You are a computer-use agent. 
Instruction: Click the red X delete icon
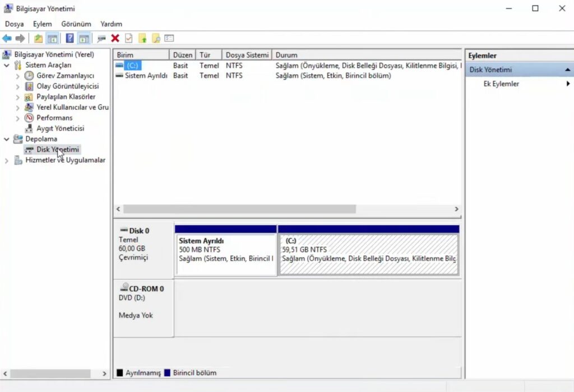click(x=115, y=38)
